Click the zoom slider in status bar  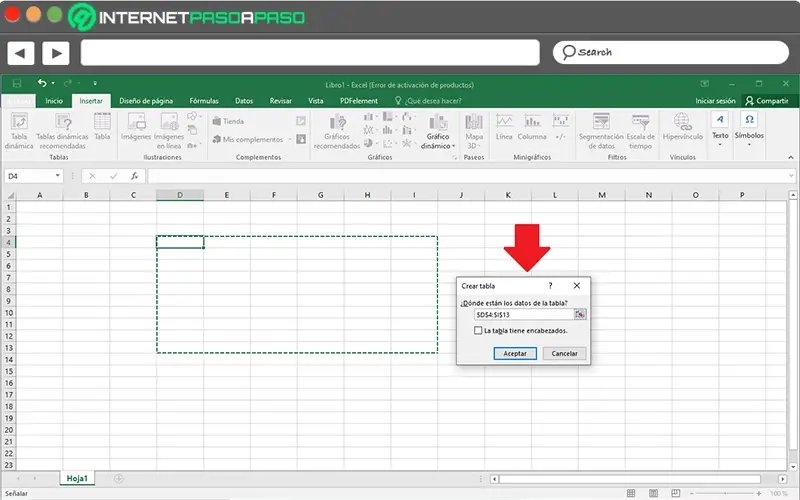pos(725,493)
